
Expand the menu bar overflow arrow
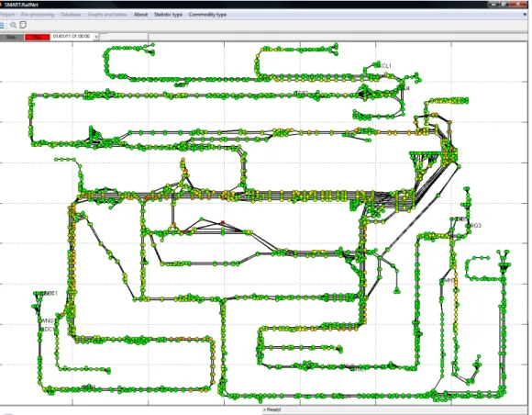click(525, 15)
